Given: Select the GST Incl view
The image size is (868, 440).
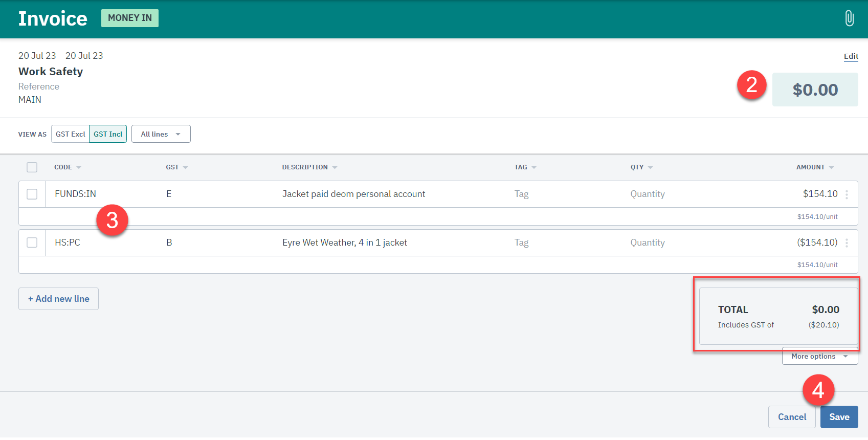Looking at the screenshot, I should point(108,134).
